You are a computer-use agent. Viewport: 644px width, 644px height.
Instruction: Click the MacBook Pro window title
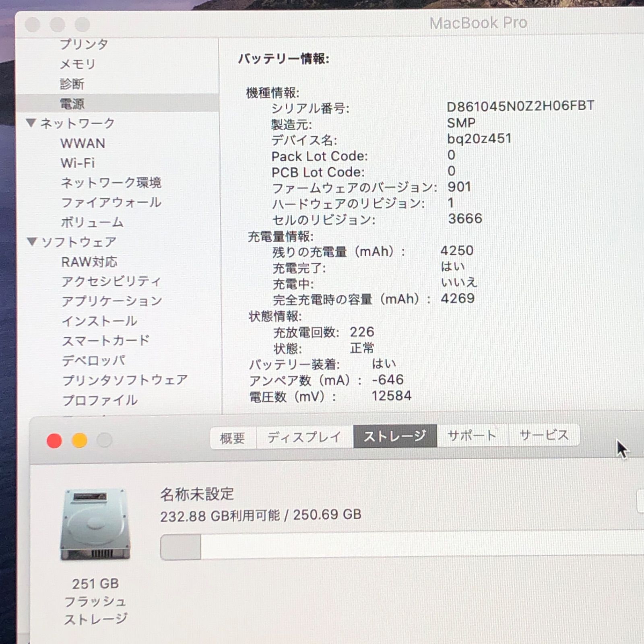point(478,23)
